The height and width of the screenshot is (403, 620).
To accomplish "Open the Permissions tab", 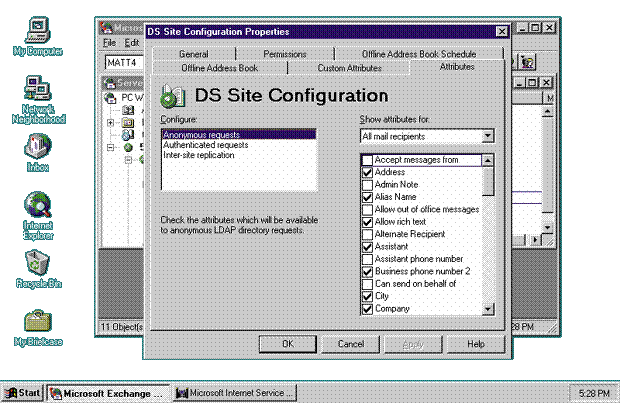I will point(285,54).
